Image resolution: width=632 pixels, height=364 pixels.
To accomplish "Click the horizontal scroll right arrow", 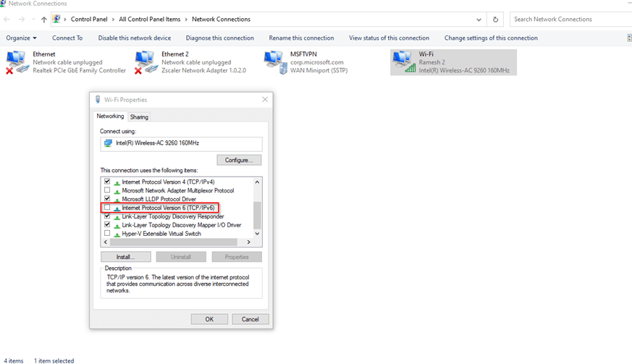I will [249, 242].
